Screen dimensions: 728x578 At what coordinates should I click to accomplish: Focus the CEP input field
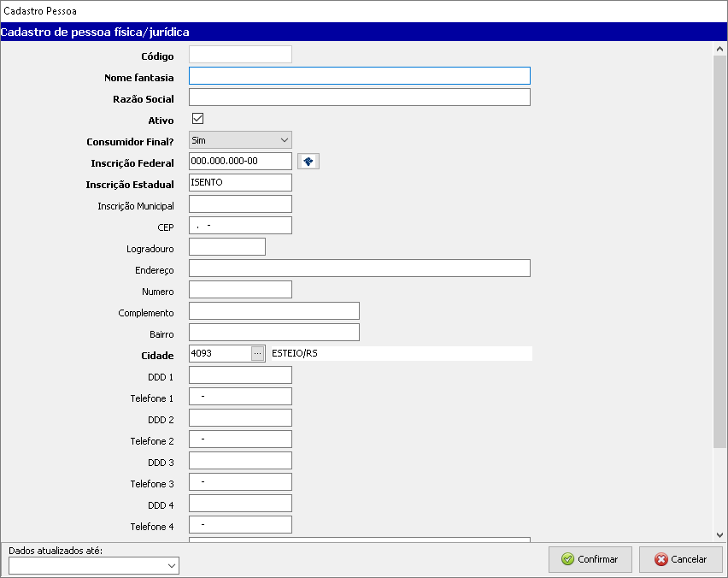click(x=240, y=226)
